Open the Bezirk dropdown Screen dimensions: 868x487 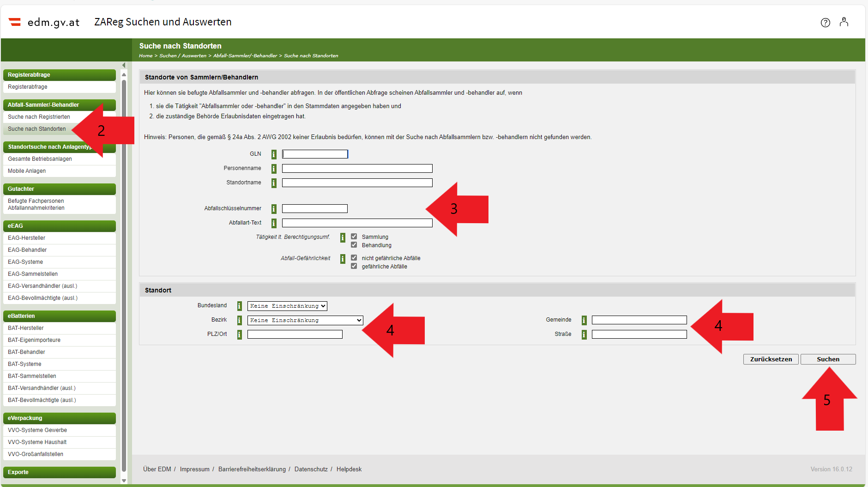click(305, 320)
